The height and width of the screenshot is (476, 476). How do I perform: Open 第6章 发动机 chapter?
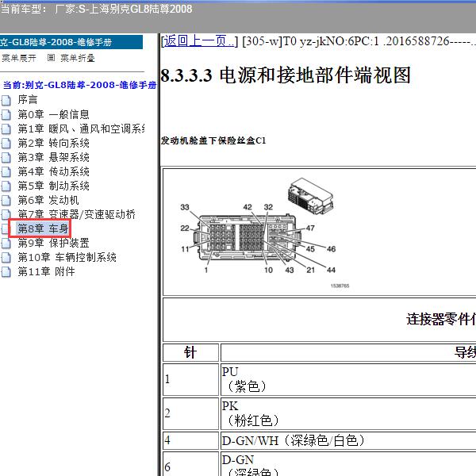48,200
